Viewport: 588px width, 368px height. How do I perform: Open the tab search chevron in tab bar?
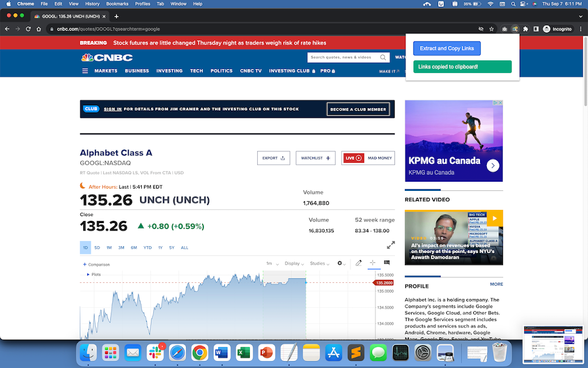coord(581,16)
